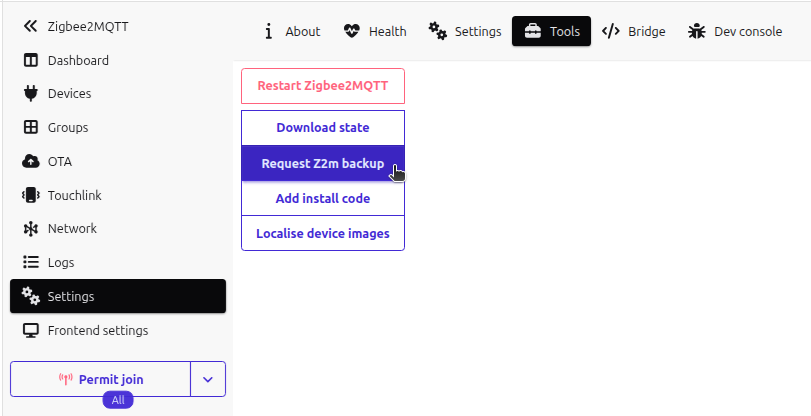Viewport: 811px width, 416px height.
Task: Switch to the Health tab
Action: [x=375, y=32]
